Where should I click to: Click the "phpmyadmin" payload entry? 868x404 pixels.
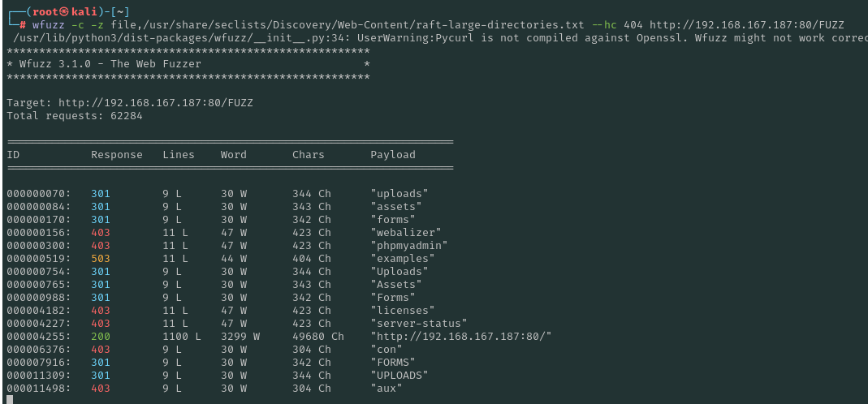click(409, 245)
